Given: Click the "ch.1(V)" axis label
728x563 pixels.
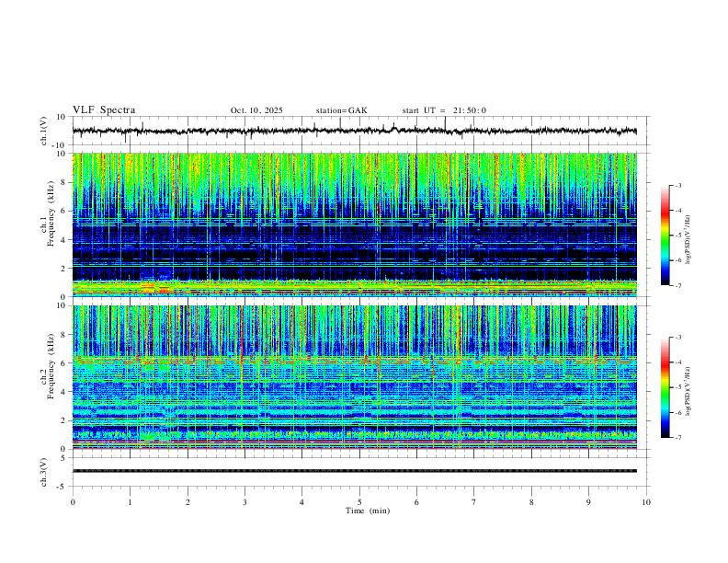Looking at the screenshot, I should pos(44,131).
